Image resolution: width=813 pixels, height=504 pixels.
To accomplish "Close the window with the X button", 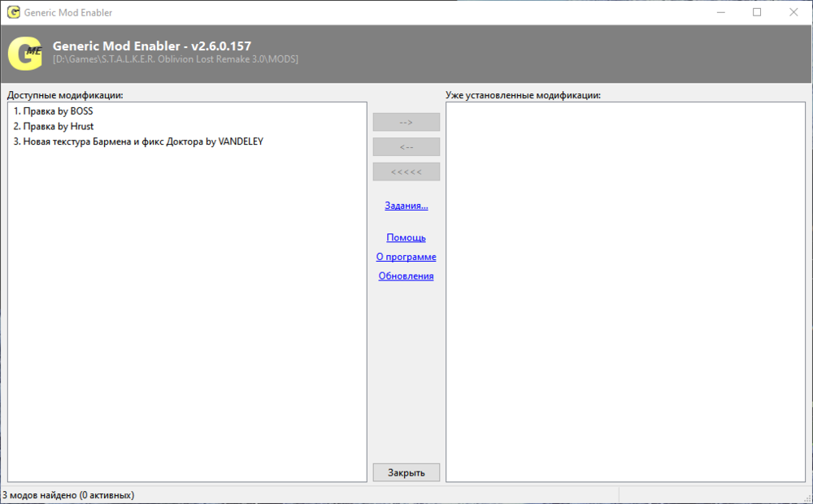I will [x=793, y=12].
